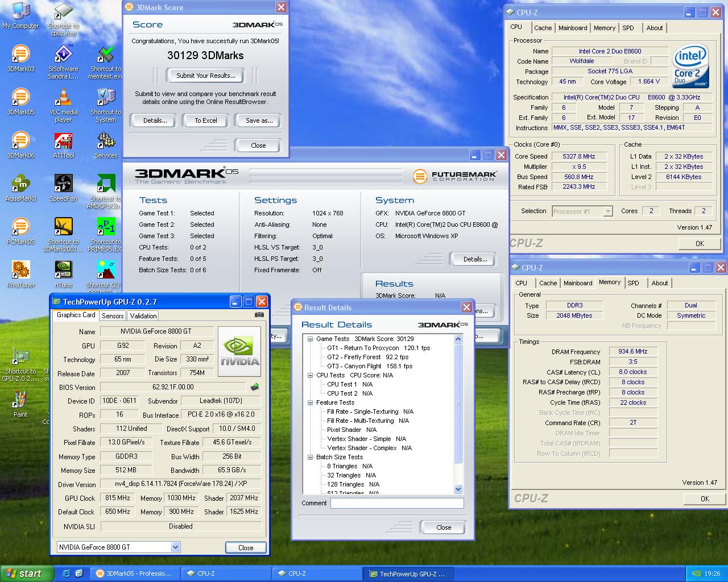Screen dimensions: 728x582
Task: Select 'GT1 - Return To Proxycon' result row
Action: coord(378,348)
